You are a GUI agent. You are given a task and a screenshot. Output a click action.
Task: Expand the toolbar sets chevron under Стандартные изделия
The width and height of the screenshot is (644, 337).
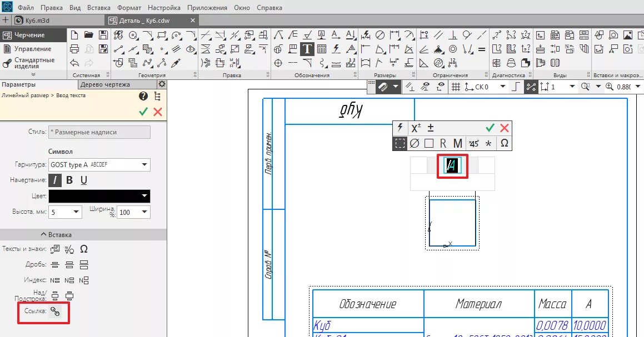(33, 75)
